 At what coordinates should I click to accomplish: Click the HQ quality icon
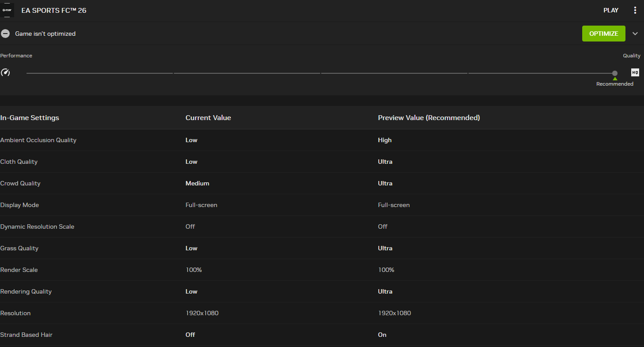(x=635, y=72)
